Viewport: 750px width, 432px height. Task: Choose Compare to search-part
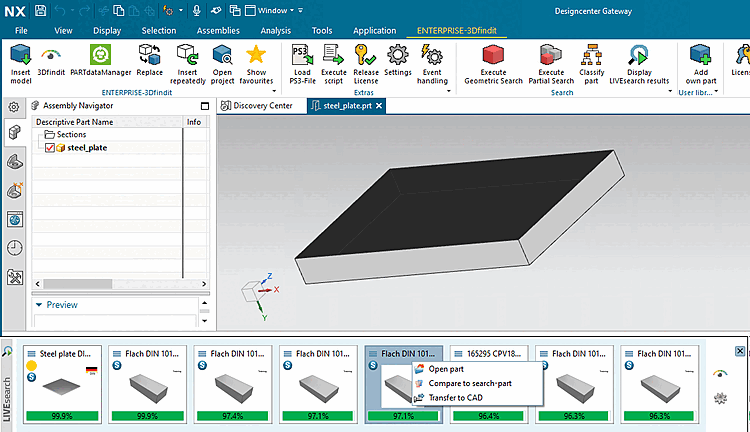point(470,383)
